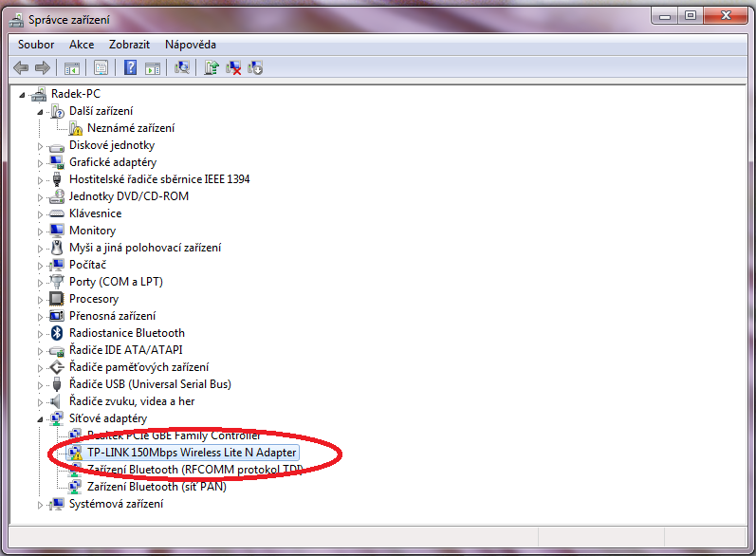Viewport: 756px width, 556px height.
Task: Click the USB controllers plug icon
Action: pos(57,384)
